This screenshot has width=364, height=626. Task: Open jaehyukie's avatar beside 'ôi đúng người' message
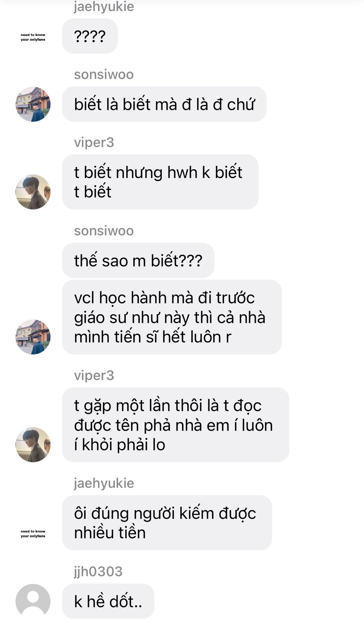click(x=33, y=533)
